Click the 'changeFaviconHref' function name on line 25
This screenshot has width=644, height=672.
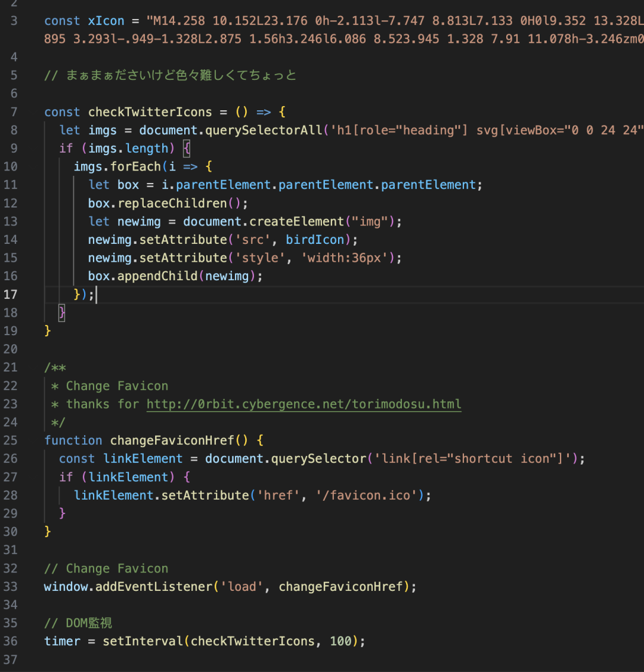[x=172, y=441]
